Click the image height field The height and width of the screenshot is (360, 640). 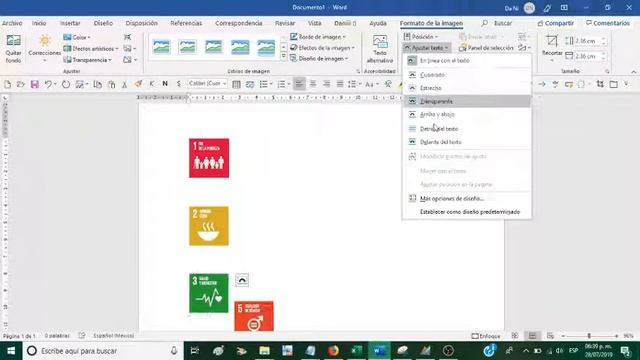[587, 41]
